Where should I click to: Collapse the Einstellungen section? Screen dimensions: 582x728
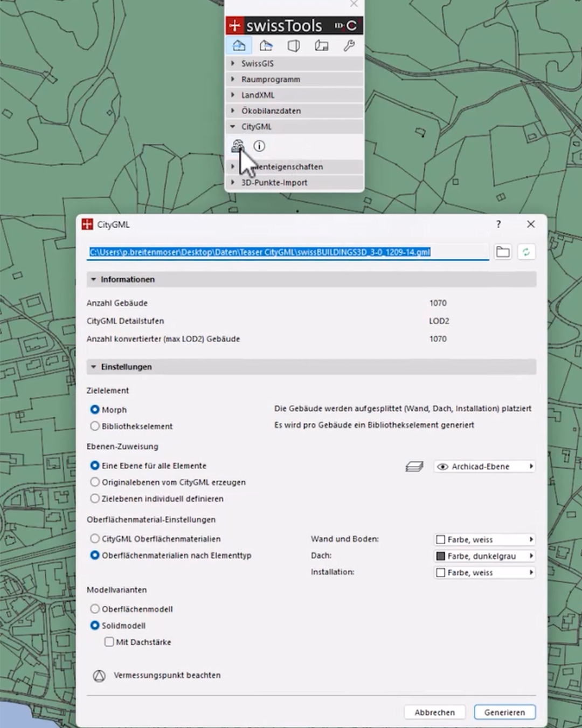(311, 367)
